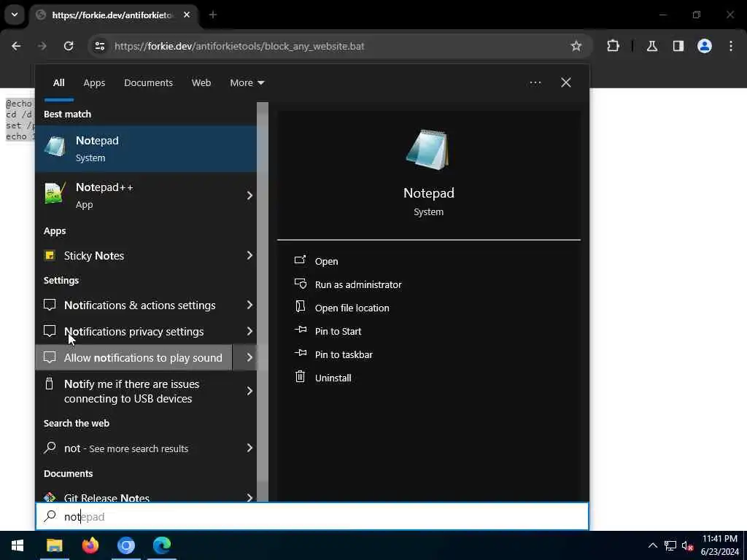Click the magnifier icon in search box
This screenshot has width=747, height=560.
click(50, 516)
